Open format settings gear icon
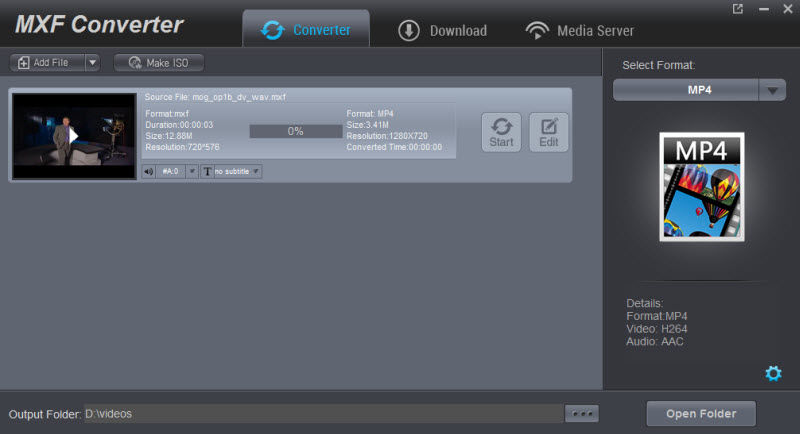Image resolution: width=800 pixels, height=434 pixels. tap(773, 373)
